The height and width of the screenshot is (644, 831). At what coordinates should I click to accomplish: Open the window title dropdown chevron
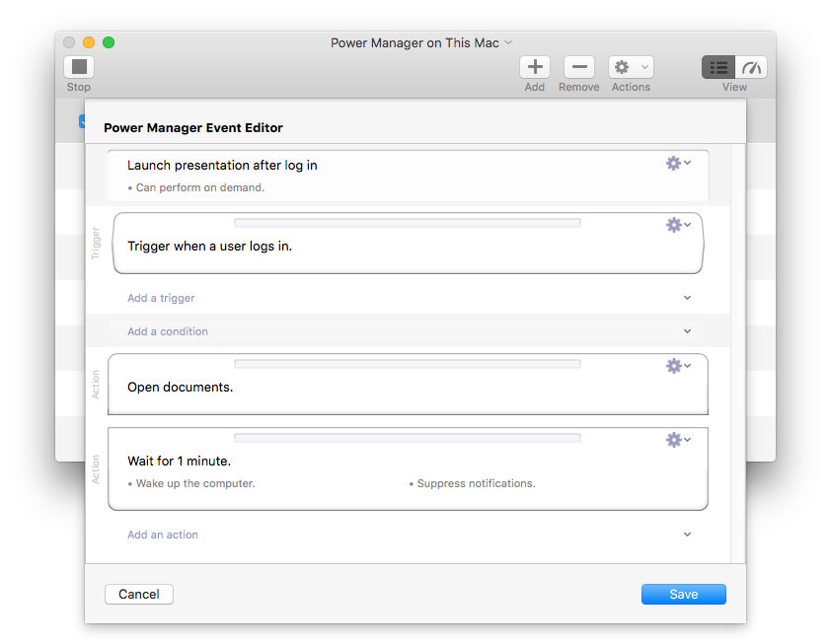point(508,42)
